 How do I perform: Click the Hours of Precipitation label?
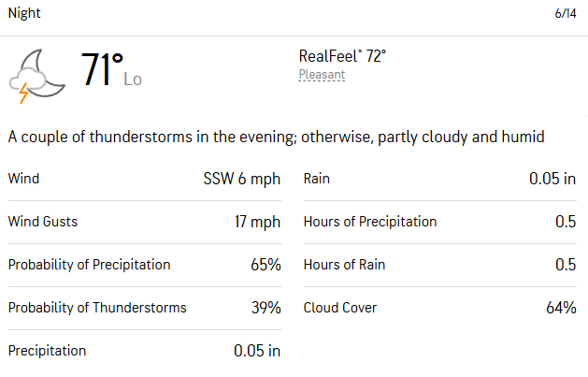[x=370, y=222]
